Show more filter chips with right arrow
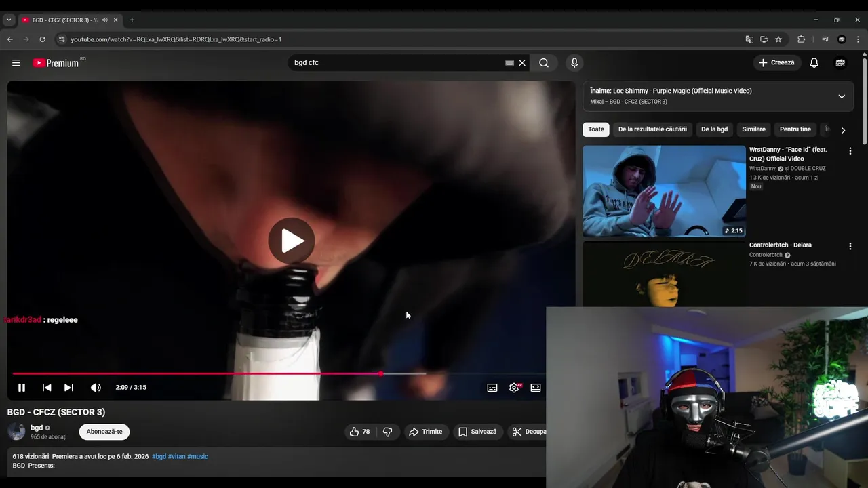Image resolution: width=868 pixels, height=488 pixels. 843,130
